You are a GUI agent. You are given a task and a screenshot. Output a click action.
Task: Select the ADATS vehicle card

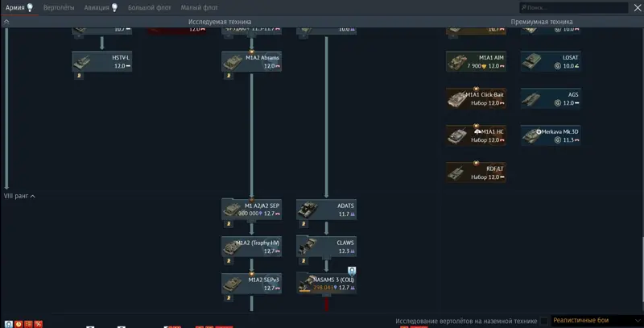point(326,210)
